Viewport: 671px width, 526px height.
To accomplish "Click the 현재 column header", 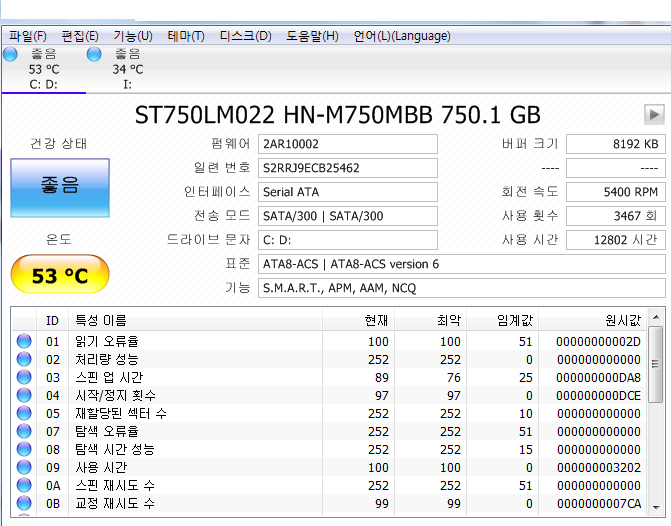I will click(359, 320).
